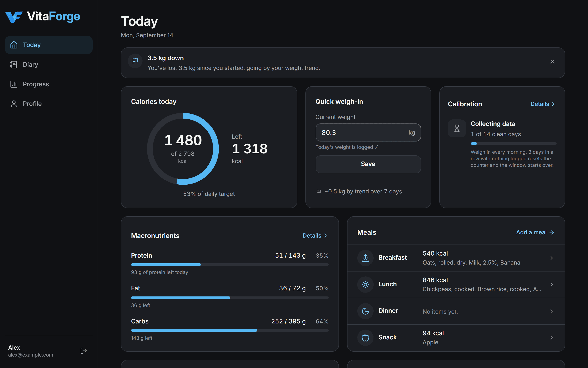Click the Calibration clean days progress bar
The width and height of the screenshot is (588, 368).
click(513, 144)
